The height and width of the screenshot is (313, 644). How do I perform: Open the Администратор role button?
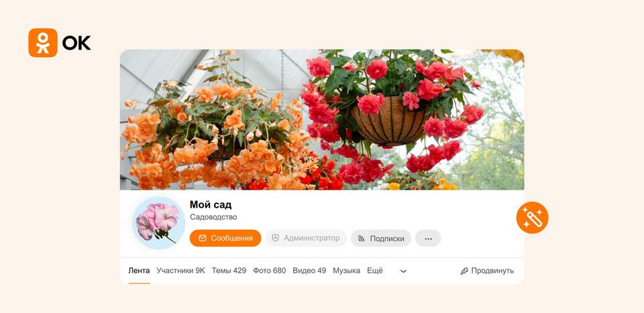[306, 239]
